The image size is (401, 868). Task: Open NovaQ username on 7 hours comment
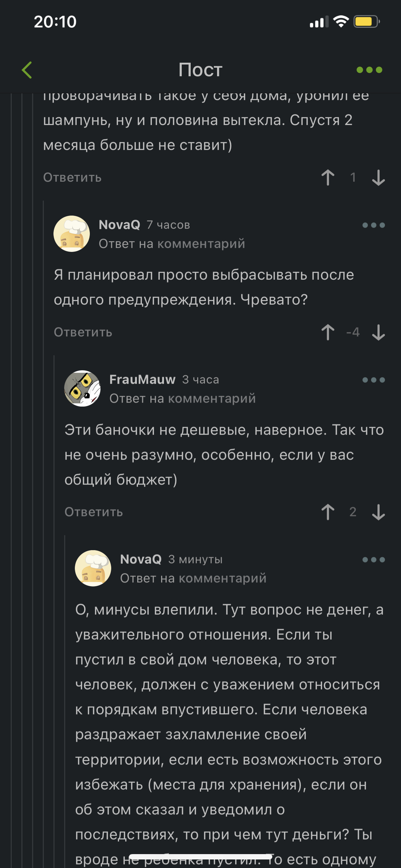pos(119,225)
